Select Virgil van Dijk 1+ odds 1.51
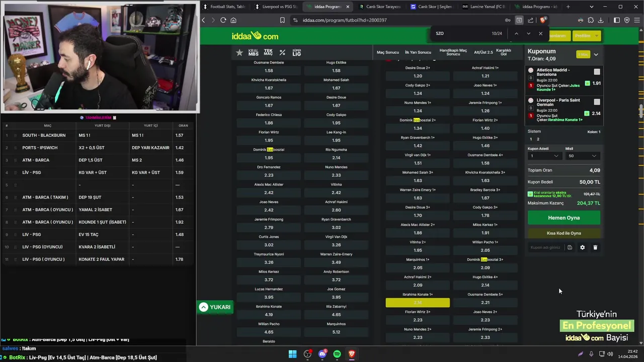The width and height of the screenshot is (644, 362). pyautogui.click(x=418, y=163)
